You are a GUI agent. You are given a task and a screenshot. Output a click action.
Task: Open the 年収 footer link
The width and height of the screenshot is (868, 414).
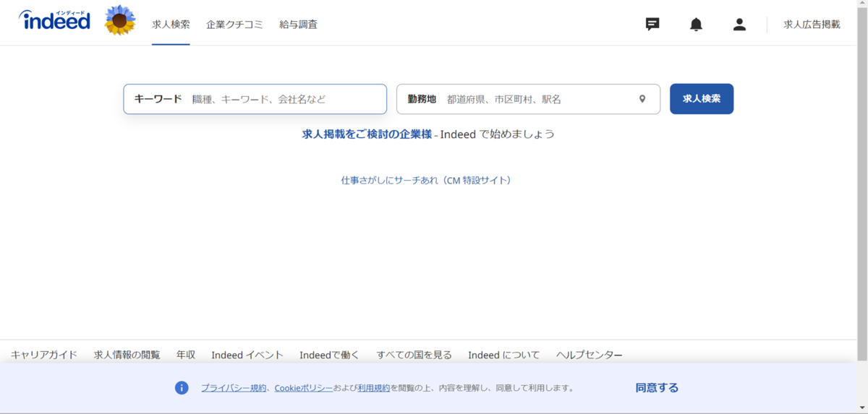point(186,355)
